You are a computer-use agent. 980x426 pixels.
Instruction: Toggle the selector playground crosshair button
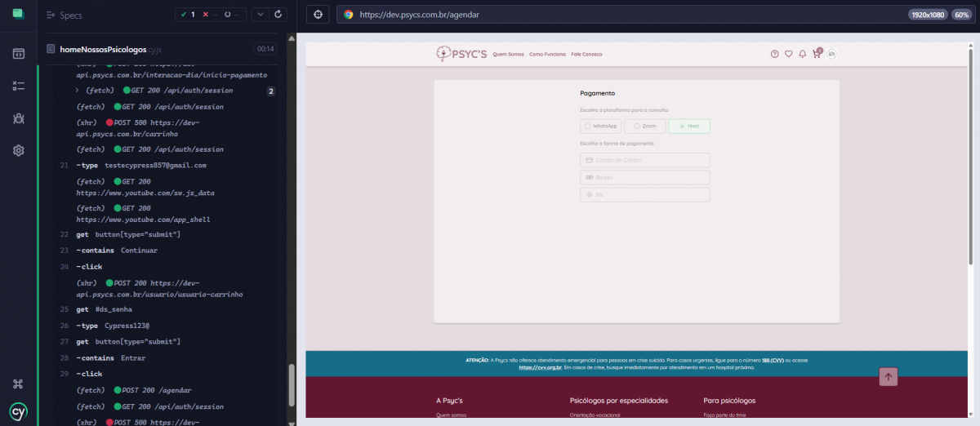(318, 15)
